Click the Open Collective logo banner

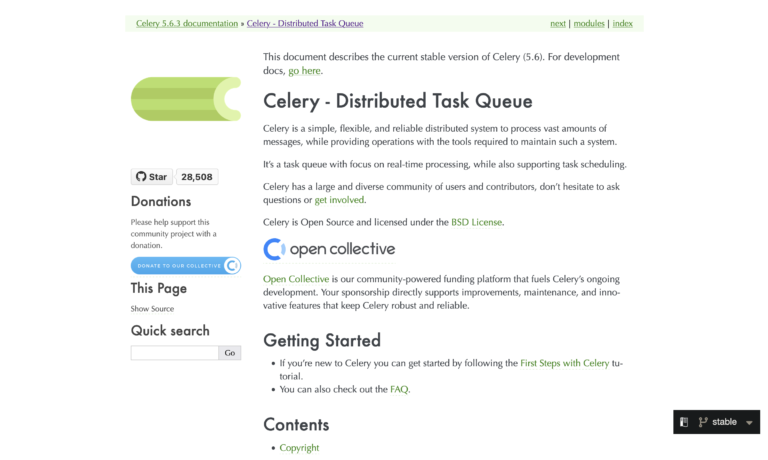pos(329,249)
